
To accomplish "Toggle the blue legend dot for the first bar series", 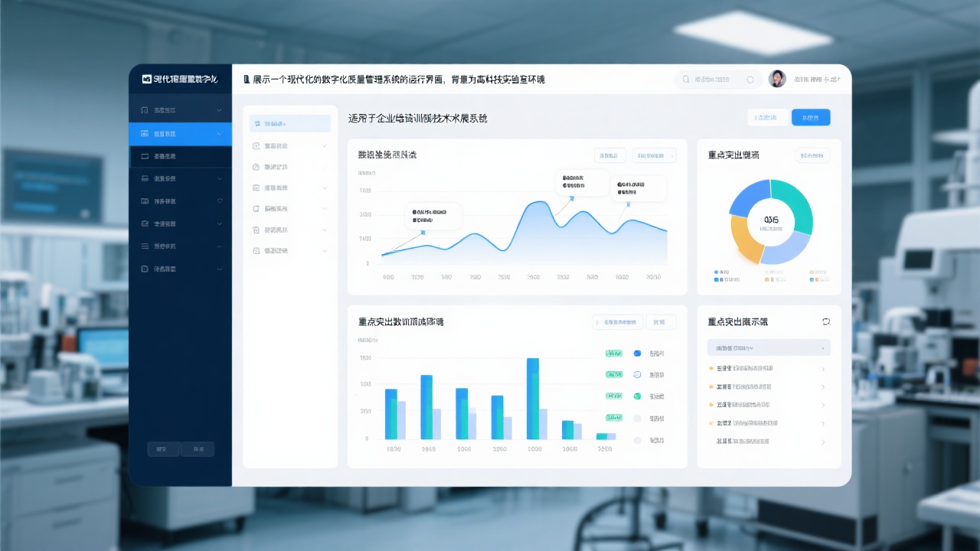I will click(x=637, y=353).
